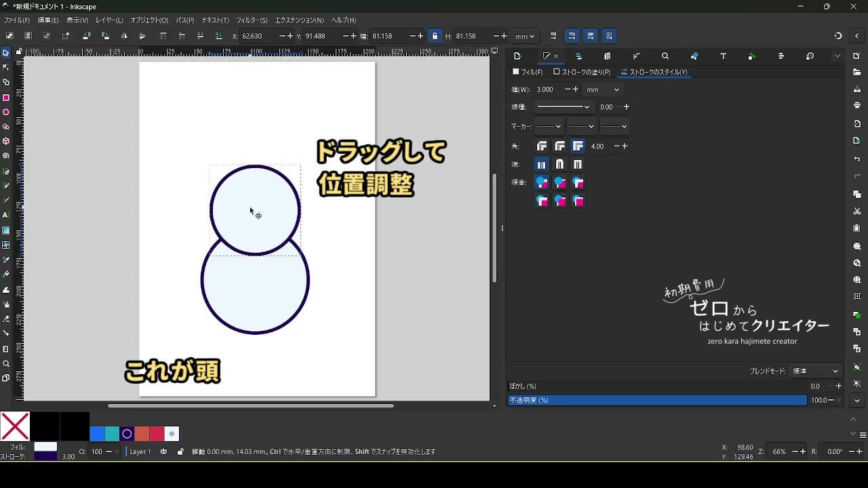Switch to the ストロークの塗り(P) tab
Screen dimensions: 868x488
point(582,72)
